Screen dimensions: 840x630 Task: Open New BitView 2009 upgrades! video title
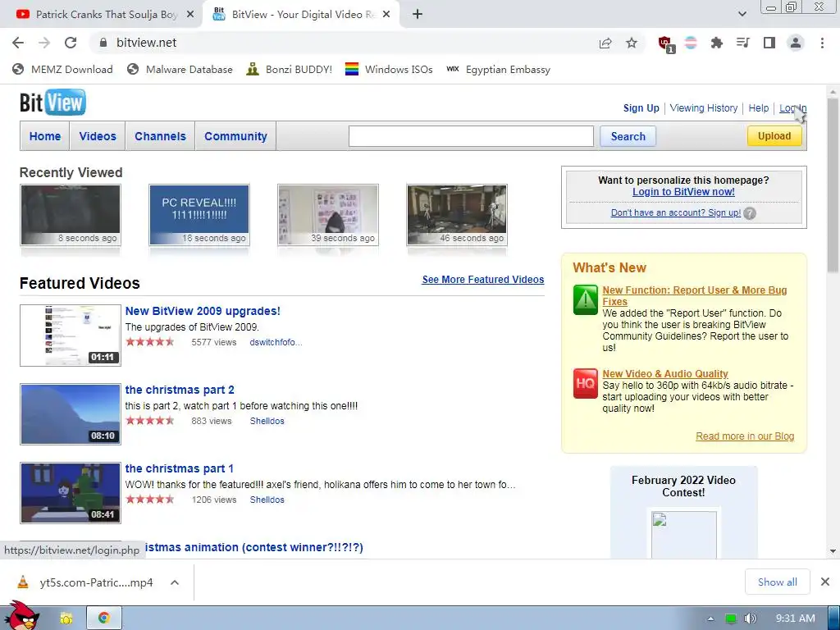click(x=203, y=311)
